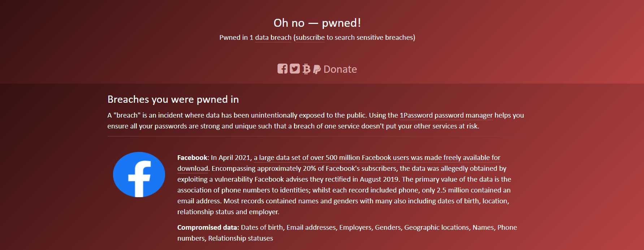
Task: Click the "Oh no — pwned!" heading
Action: tap(317, 23)
